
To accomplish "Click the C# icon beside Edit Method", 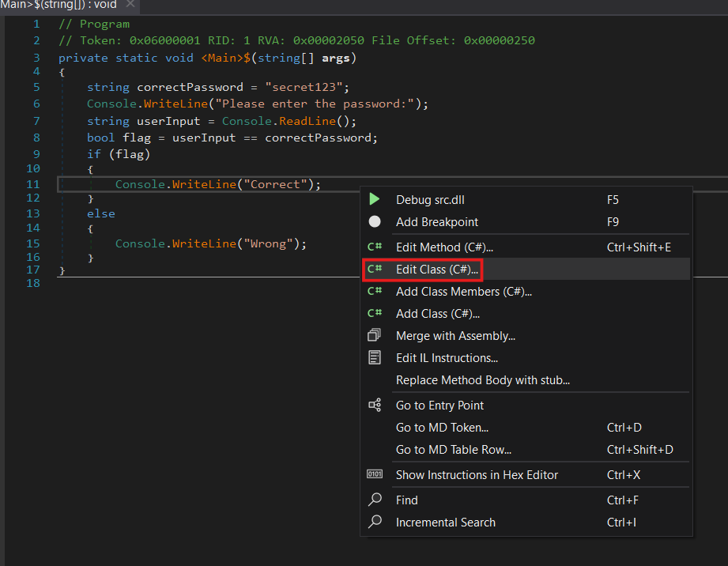I will tap(374, 247).
